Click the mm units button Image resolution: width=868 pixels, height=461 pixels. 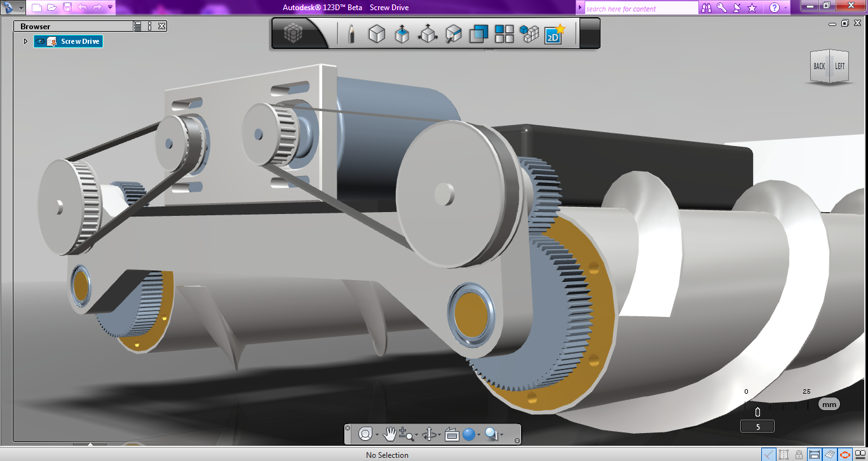829,404
